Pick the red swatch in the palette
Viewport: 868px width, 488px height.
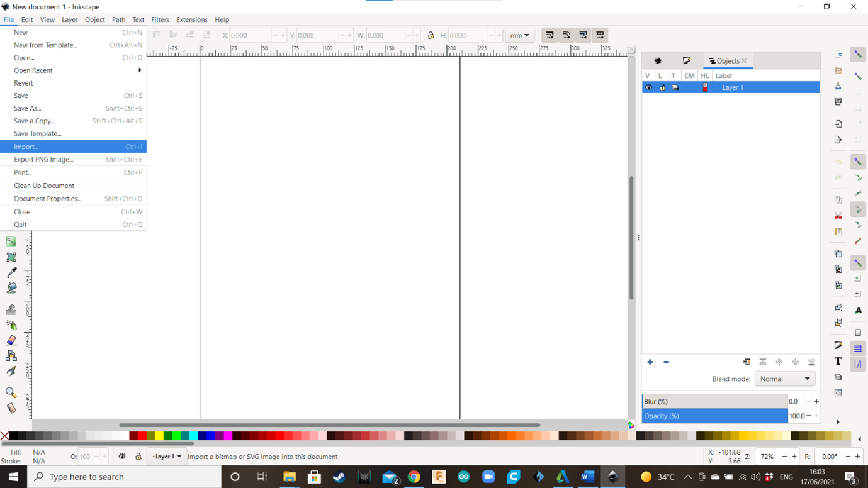[x=142, y=436]
